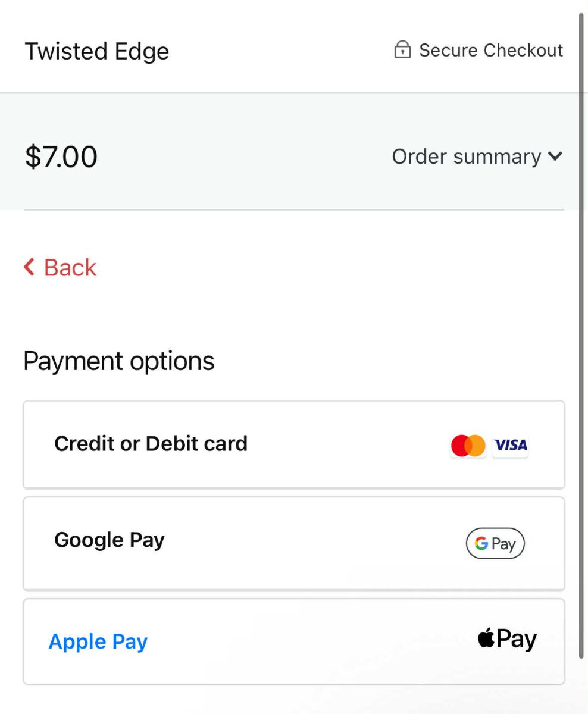Click the vertical page scrollbar

(x=581, y=333)
